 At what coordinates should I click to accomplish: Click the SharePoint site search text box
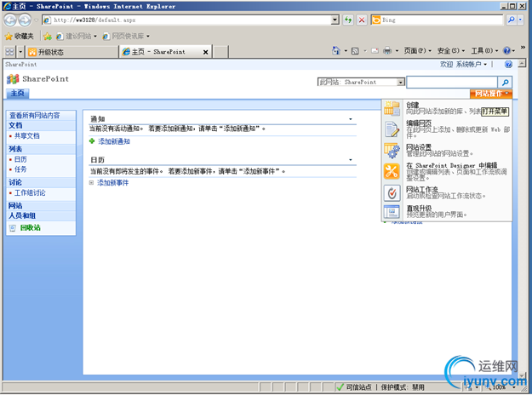452,82
